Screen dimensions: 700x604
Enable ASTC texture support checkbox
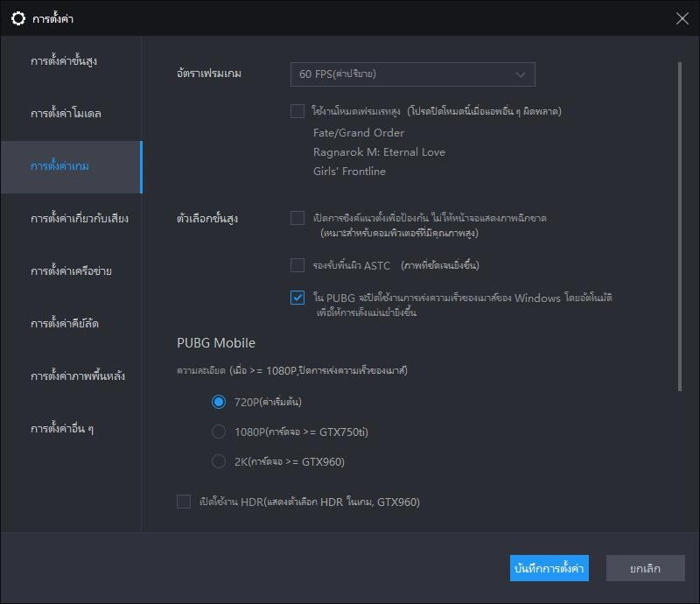297,264
